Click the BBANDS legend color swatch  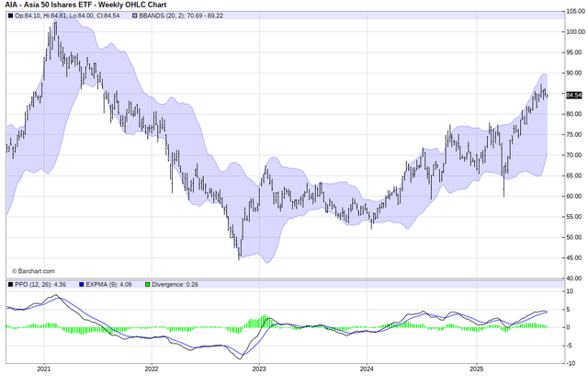click(135, 16)
